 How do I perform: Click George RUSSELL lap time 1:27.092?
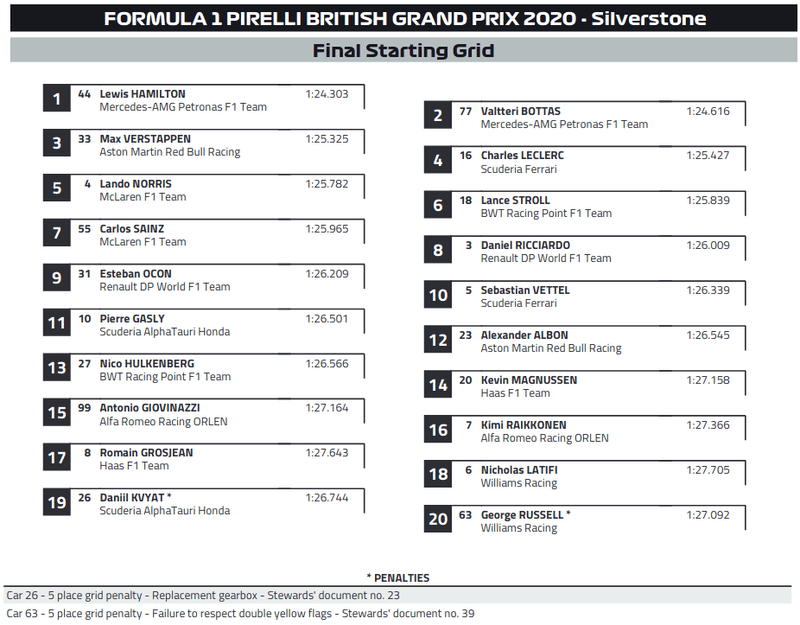(x=707, y=515)
